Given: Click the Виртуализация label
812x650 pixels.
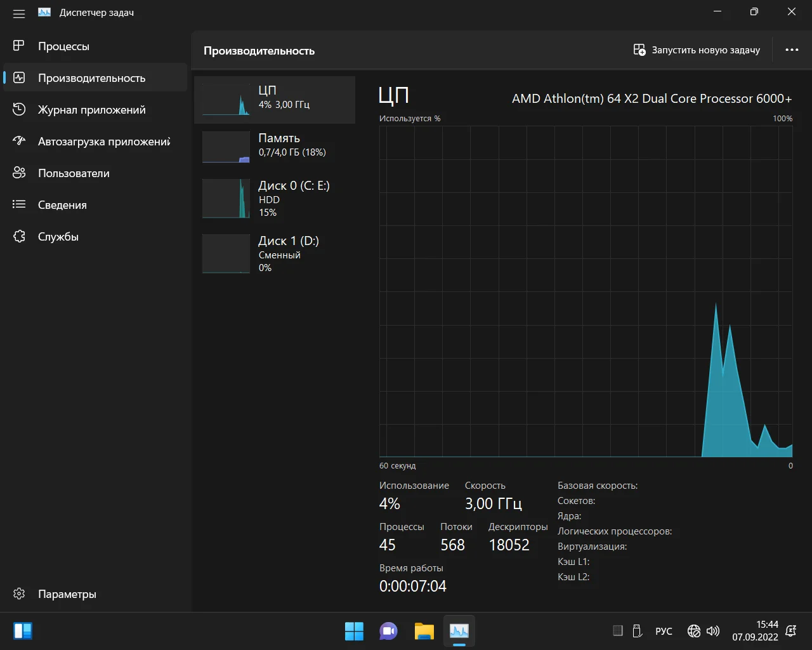Looking at the screenshot, I should 593,547.
